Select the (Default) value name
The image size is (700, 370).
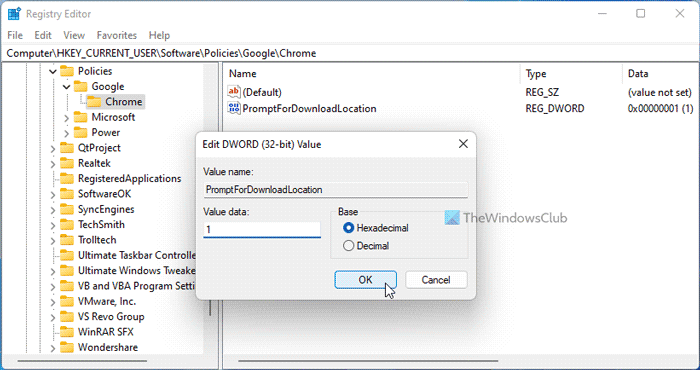pyautogui.click(x=262, y=92)
